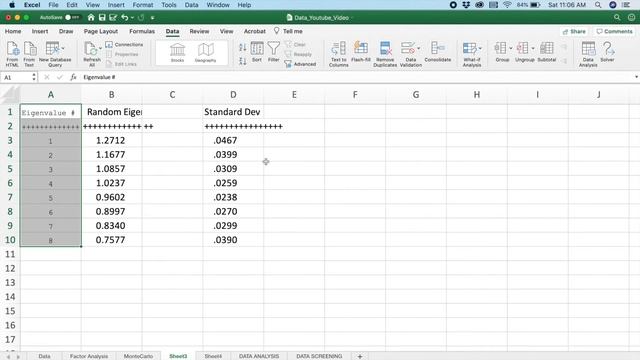
Task: Click the Comments button
Action: coord(614,31)
